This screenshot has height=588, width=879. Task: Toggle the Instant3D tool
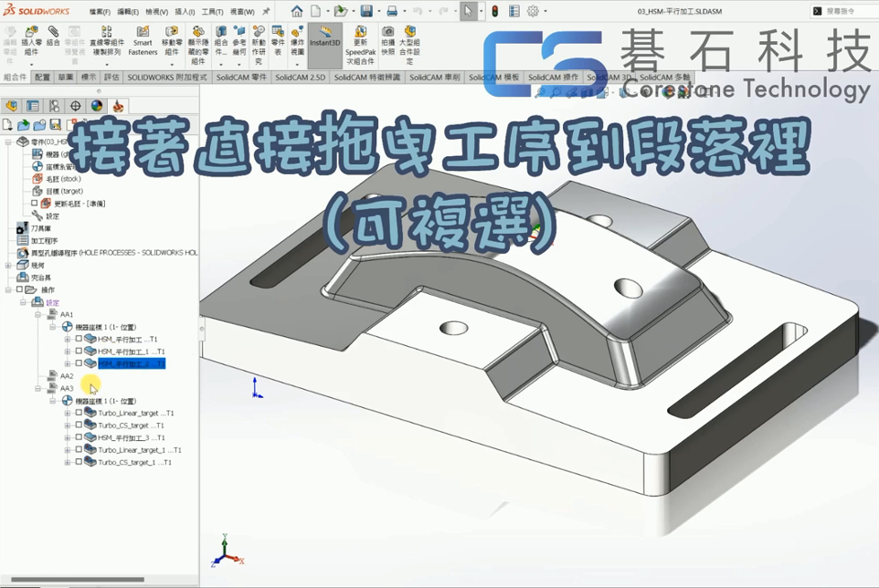pos(324,37)
